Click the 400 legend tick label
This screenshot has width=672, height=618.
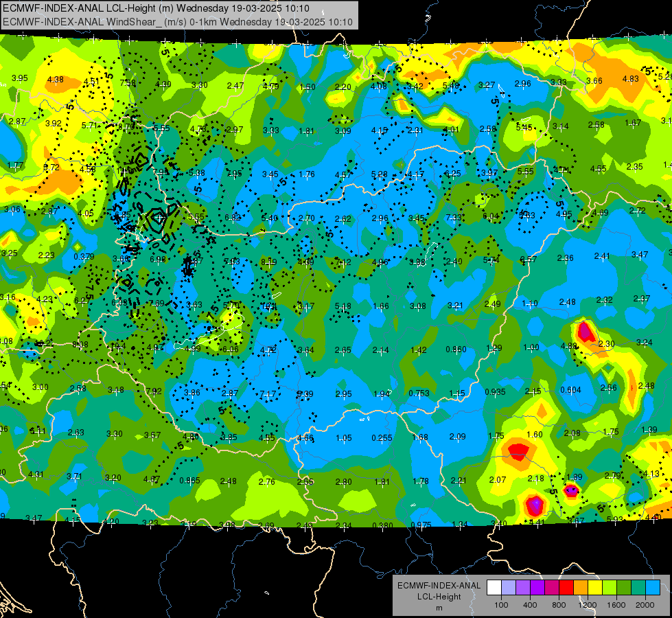(530, 605)
